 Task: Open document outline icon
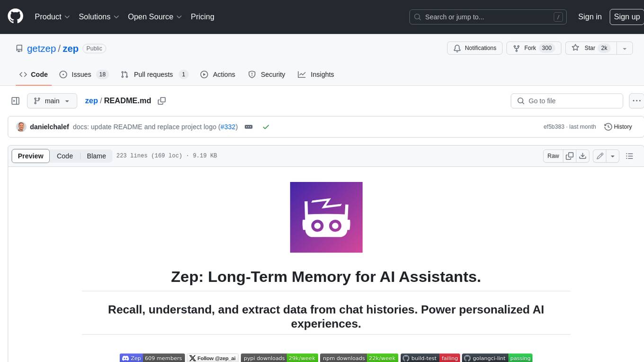pos(629,156)
